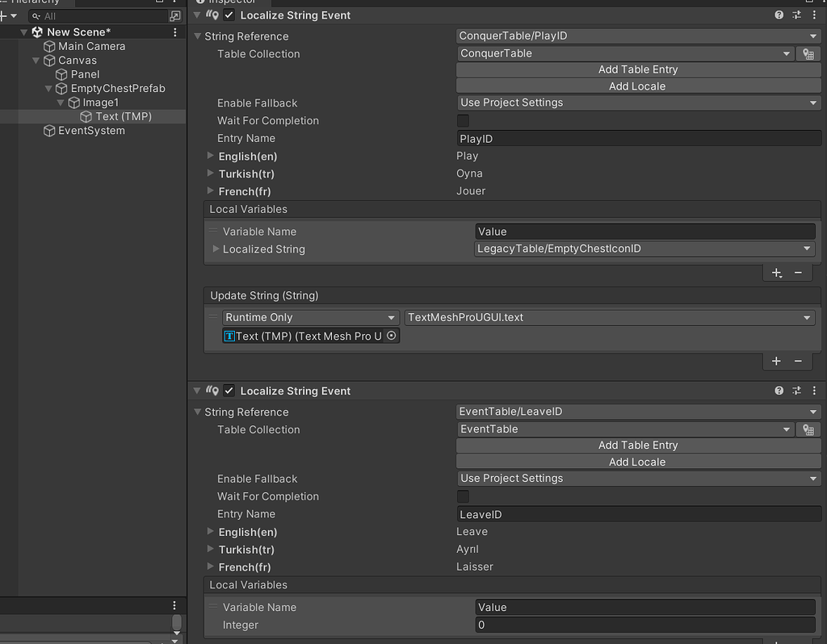
Task: Select Main Camera in the Hierarchy
Action: tap(91, 47)
